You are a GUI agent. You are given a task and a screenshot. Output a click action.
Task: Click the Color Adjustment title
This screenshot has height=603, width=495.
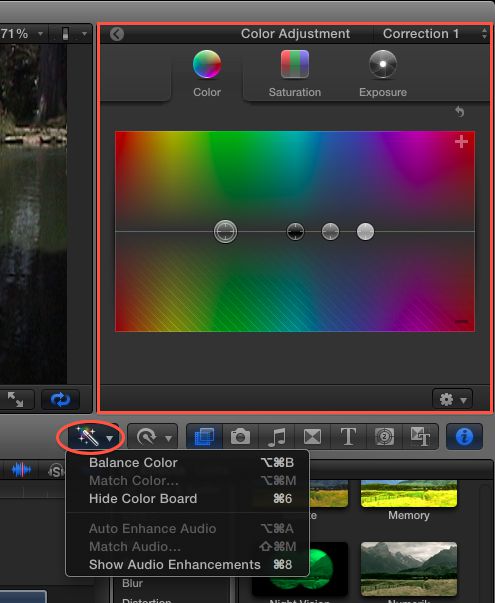point(295,34)
